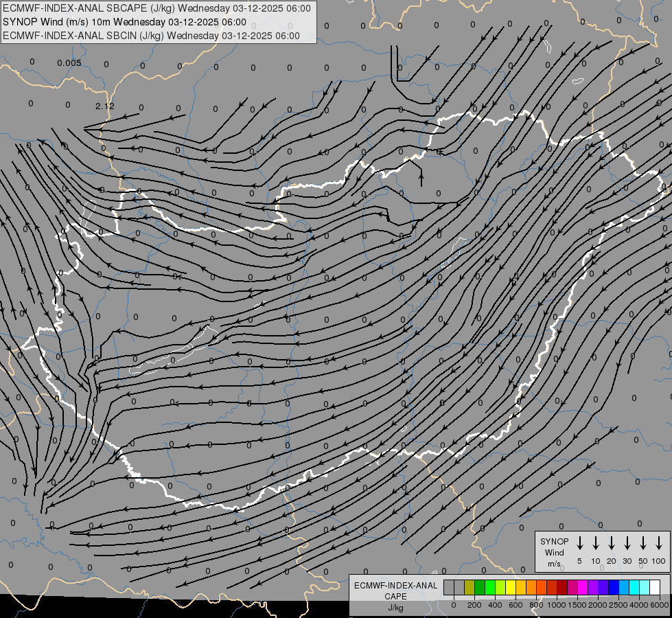This screenshot has height=618, width=672.
Task: Click the 0.005 value on map
Action: click(x=69, y=63)
